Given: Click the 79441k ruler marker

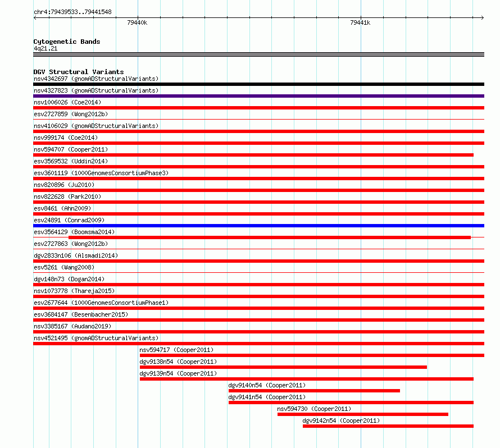Looking at the screenshot, I should pos(360,22).
